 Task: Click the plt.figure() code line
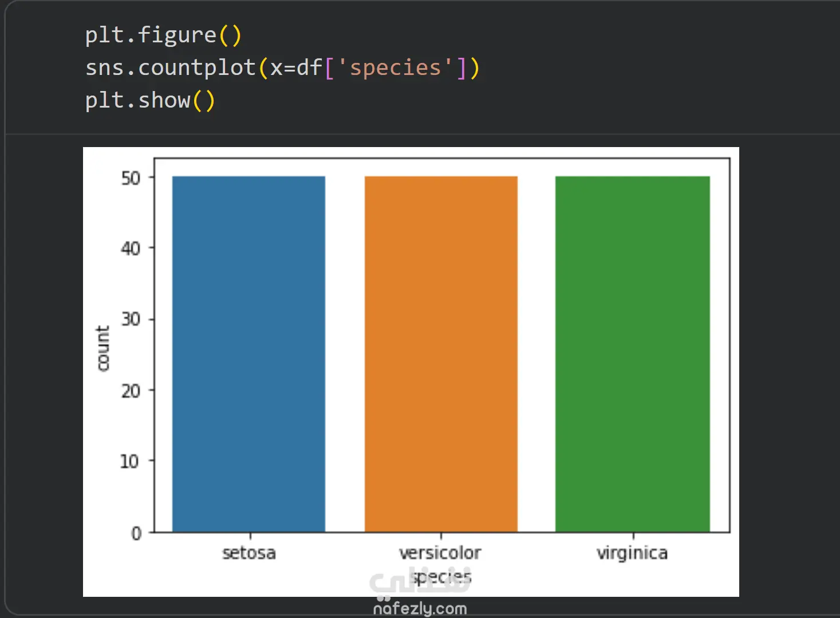pos(163,35)
